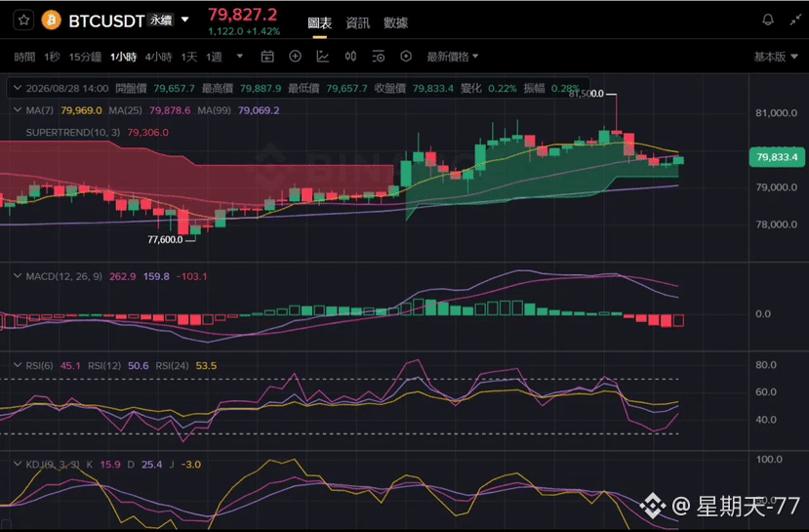Click the BTCUSDT symbol name
This screenshot has height=532, width=809.
click(x=106, y=20)
